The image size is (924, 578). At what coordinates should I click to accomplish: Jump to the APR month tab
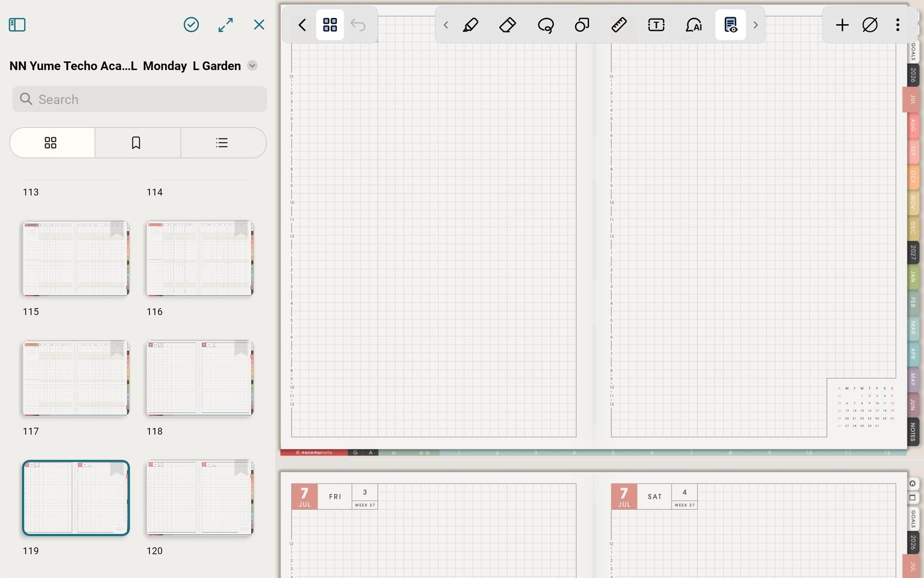click(x=913, y=353)
